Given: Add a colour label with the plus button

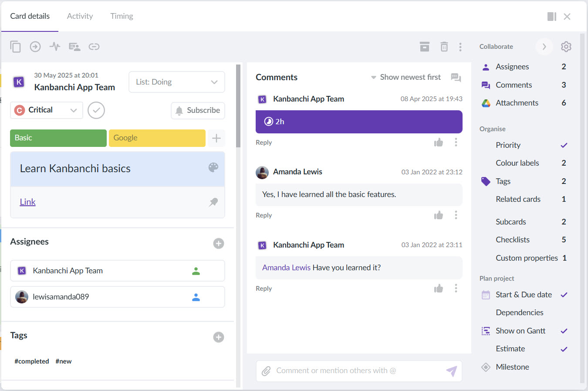Looking at the screenshot, I should pyautogui.click(x=216, y=138).
